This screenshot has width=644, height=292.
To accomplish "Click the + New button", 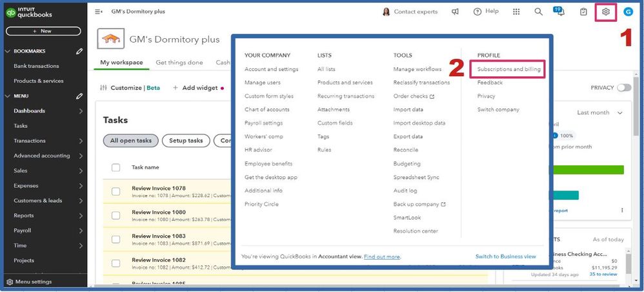I will tap(43, 31).
